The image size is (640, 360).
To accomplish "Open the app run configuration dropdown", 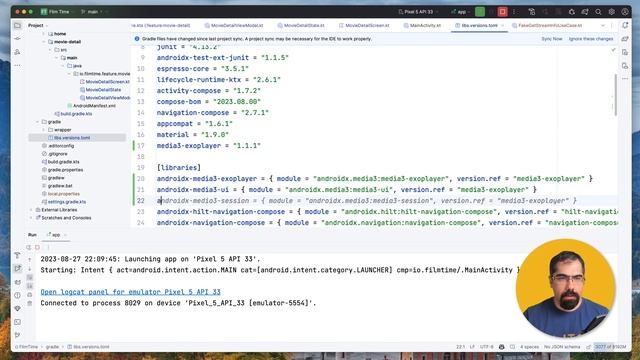I will [x=461, y=12].
